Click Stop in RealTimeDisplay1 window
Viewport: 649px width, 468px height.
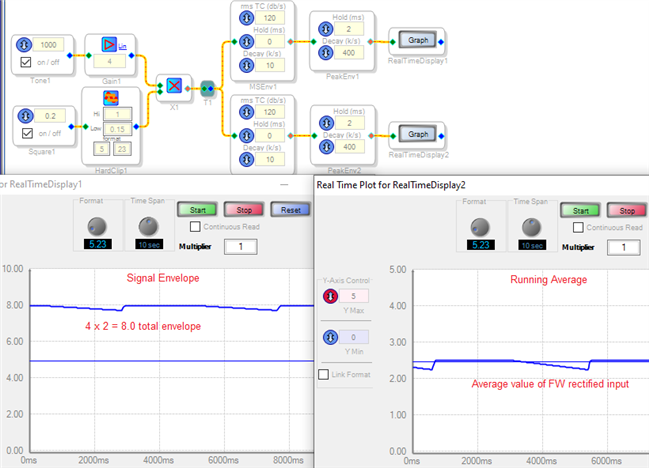(x=244, y=210)
